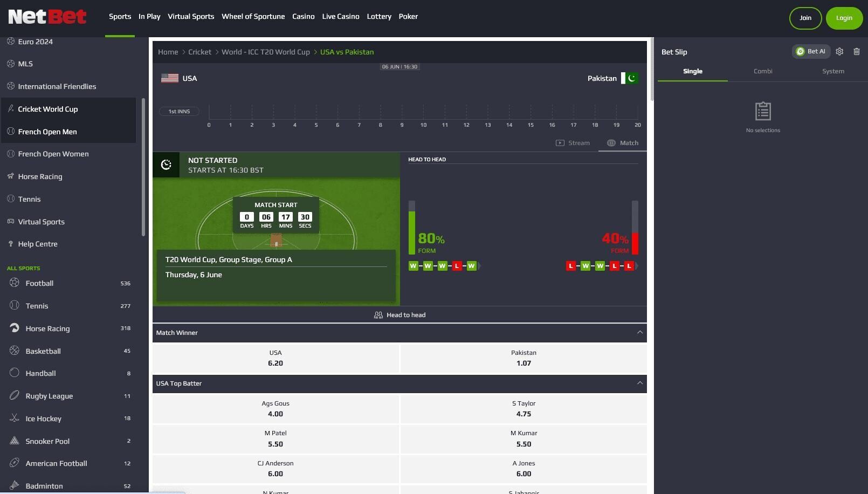The image size is (868, 494).
Task: Click the Ice Hockey icon
Action: click(x=15, y=418)
